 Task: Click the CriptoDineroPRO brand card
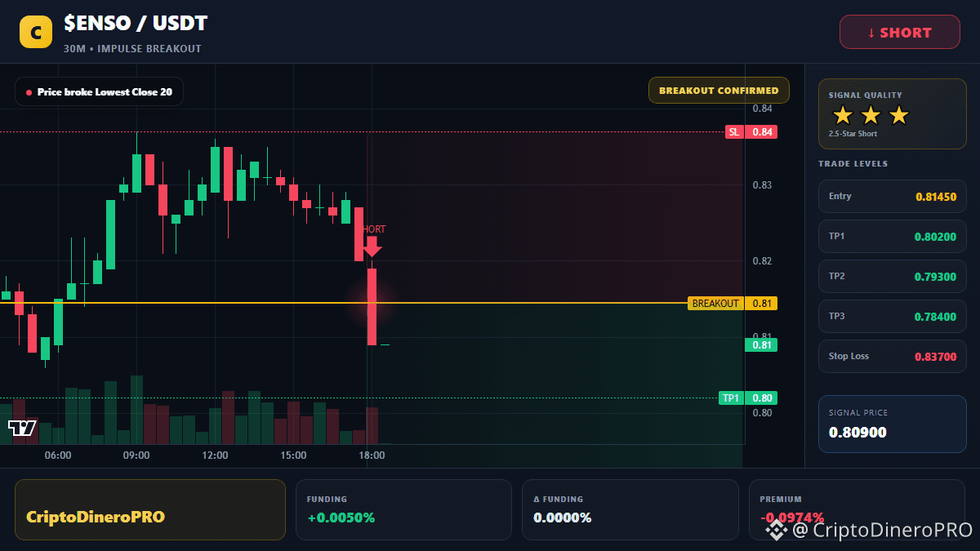150,509
